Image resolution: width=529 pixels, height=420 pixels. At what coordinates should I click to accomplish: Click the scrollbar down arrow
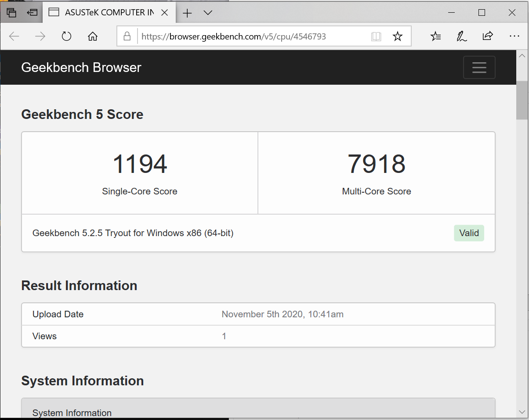coord(522,412)
